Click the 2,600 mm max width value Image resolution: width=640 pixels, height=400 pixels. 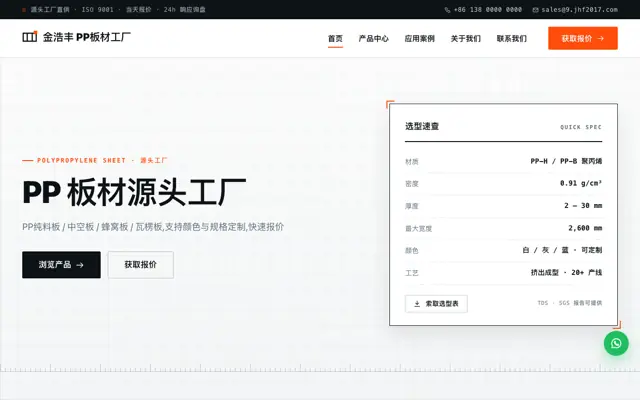tap(585, 228)
